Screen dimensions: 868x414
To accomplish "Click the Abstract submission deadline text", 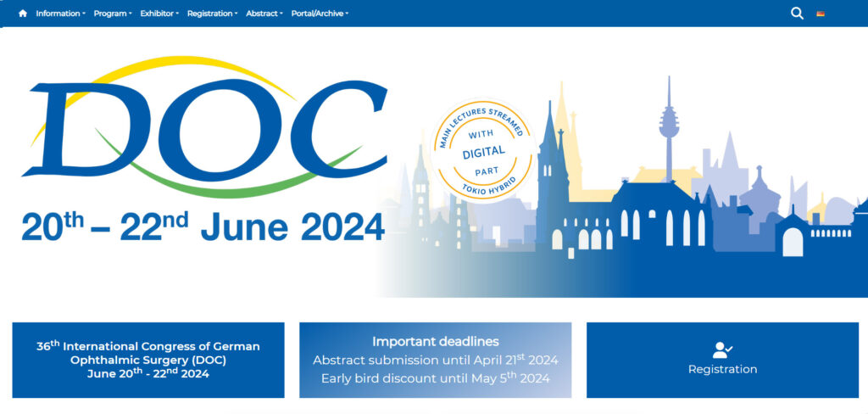I will click(435, 360).
